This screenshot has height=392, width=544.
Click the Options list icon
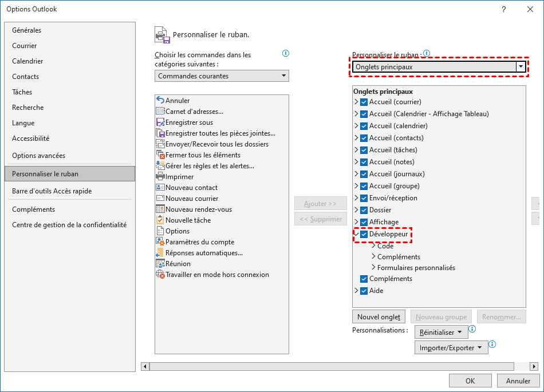tap(160, 231)
